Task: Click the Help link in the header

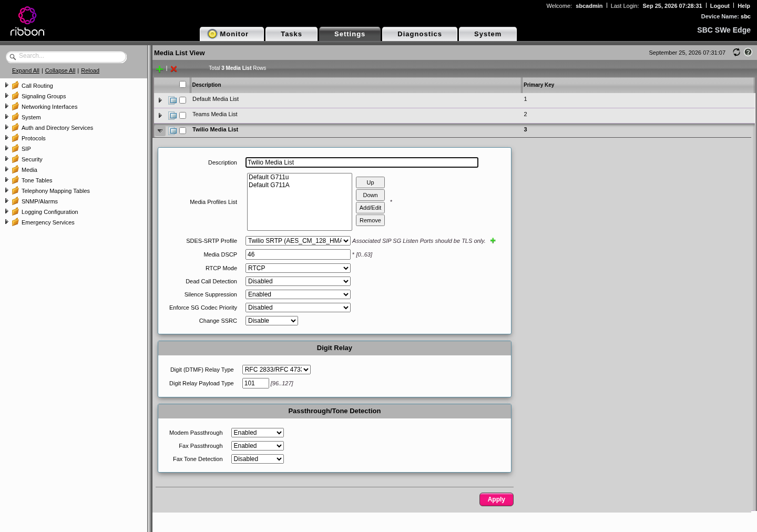Action: point(744,6)
